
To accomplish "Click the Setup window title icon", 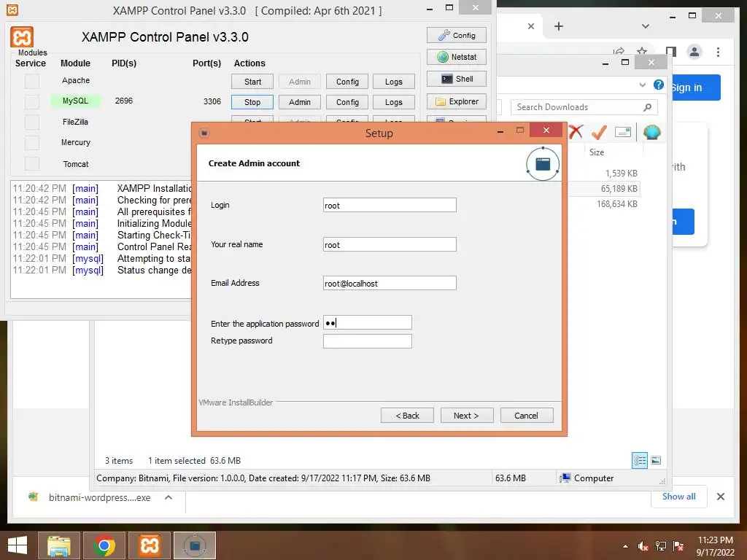I will click(204, 133).
